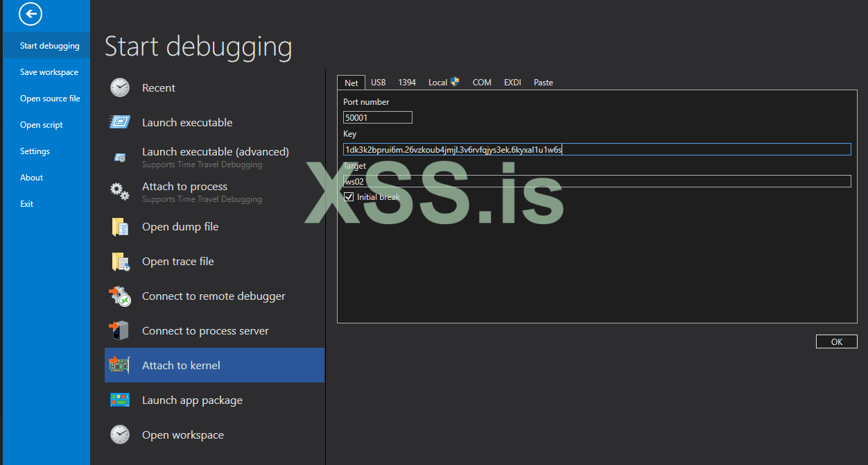Click the Open trace file icon
This screenshot has width=868, height=465.
tap(121, 262)
